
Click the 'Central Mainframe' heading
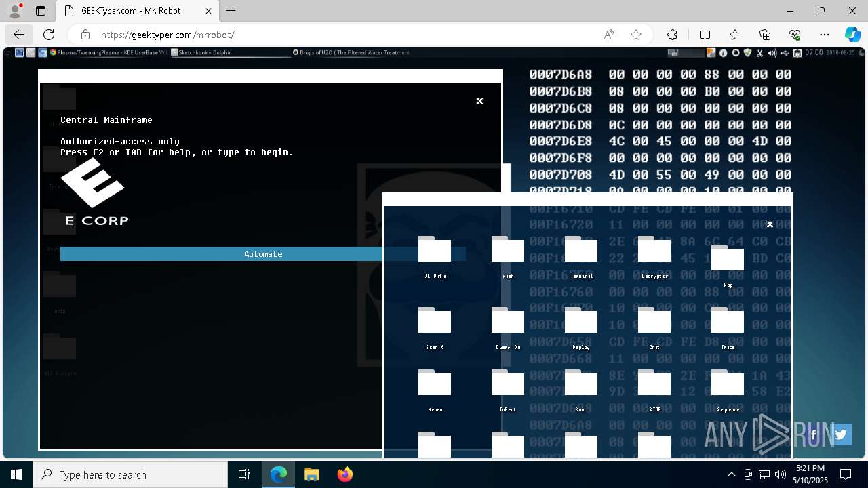pyautogui.click(x=106, y=120)
